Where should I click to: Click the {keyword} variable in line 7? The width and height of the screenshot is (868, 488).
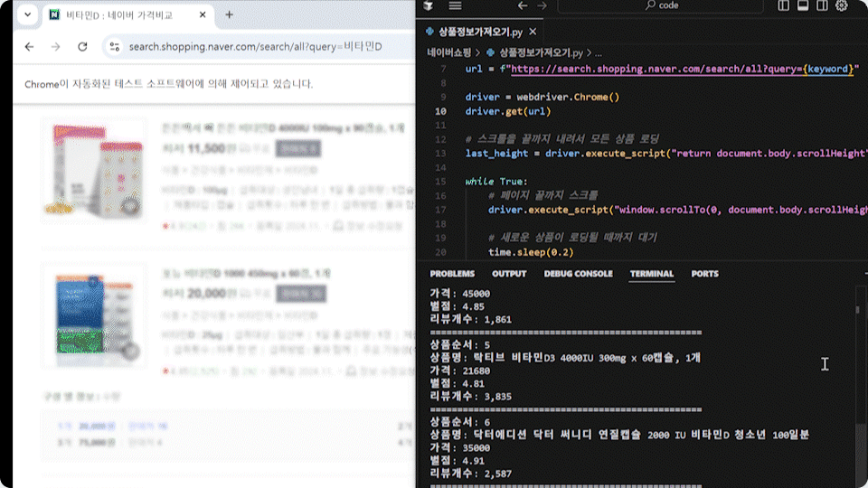tap(828, 70)
